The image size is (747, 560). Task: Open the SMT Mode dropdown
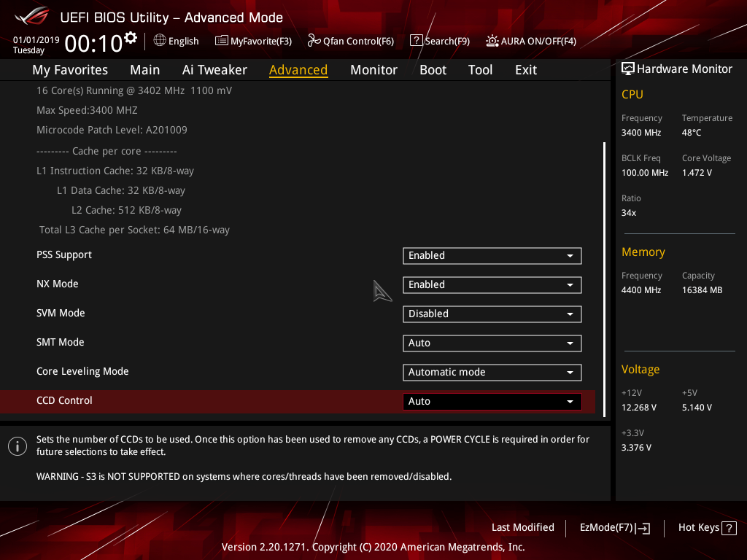(492, 343)
